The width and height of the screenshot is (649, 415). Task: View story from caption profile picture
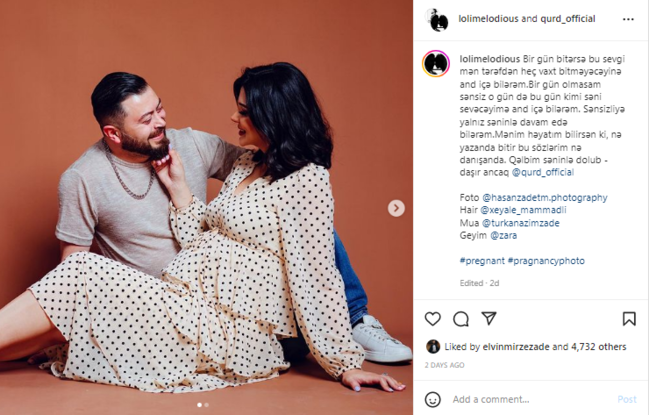pyautogui.click(x=436, y=64)
